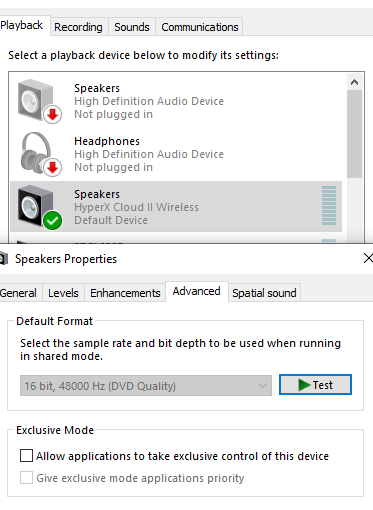373x510 pixels.
Task: Select the High Definition Audio Speakers icon
Action: [39, 101]
